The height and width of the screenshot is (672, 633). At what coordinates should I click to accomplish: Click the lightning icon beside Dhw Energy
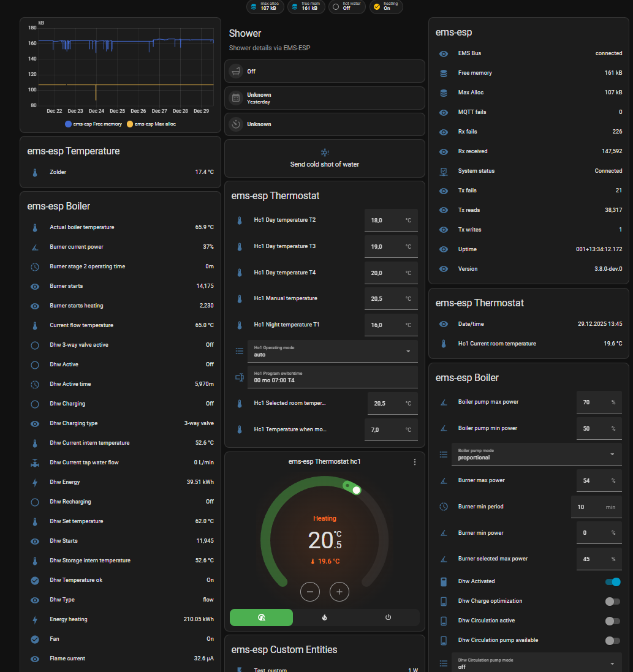click(35, 482)
